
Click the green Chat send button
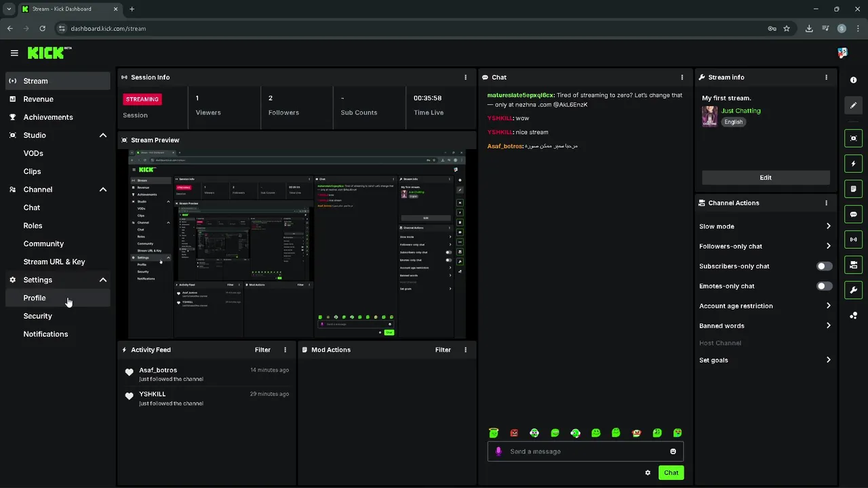[x=671, y=472]
